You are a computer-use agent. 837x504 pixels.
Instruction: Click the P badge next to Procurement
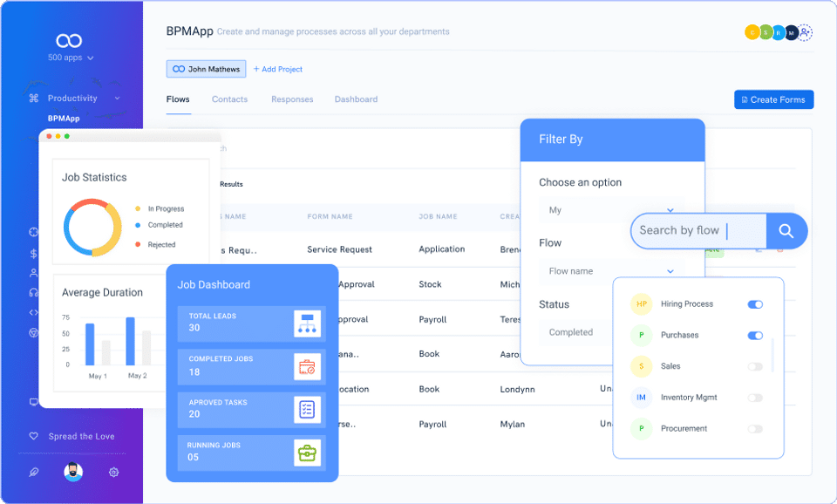pos(642,428)
